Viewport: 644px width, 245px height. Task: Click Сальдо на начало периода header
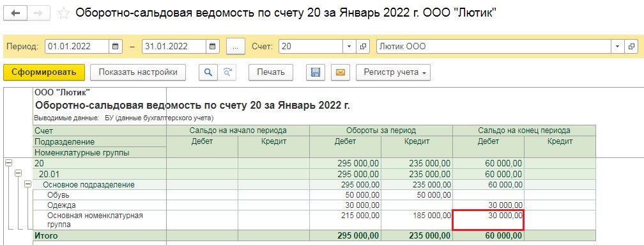tap(238, 130)
